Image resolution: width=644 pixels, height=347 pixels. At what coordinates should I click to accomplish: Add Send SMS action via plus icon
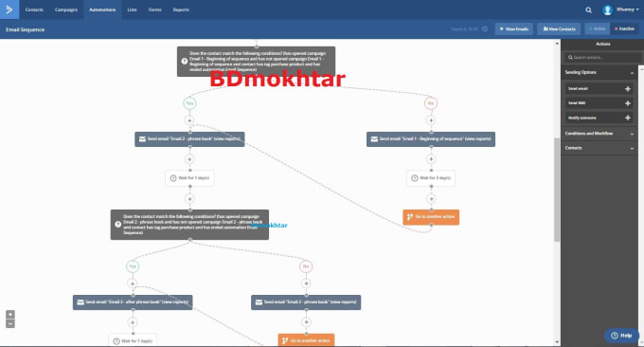pos(628,103)
